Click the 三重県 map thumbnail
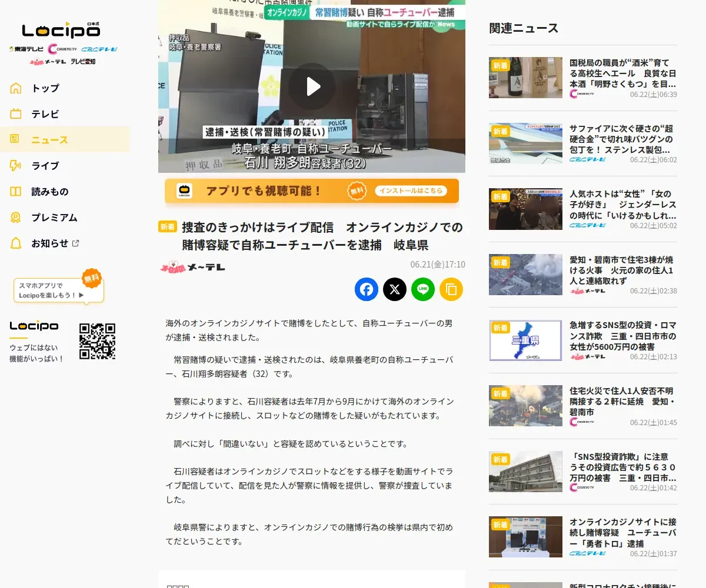Image resolution: width=706 pixels, height=588 pixels. point(525,340)
